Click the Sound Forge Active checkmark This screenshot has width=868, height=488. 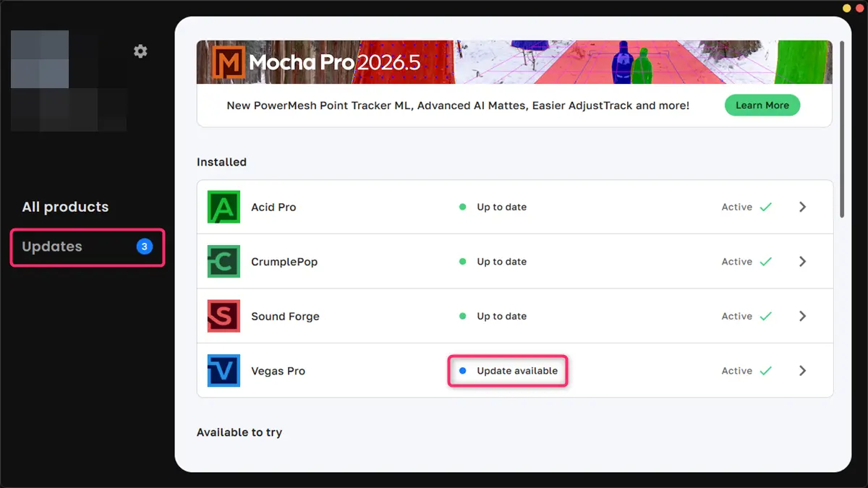coord(765,316)
